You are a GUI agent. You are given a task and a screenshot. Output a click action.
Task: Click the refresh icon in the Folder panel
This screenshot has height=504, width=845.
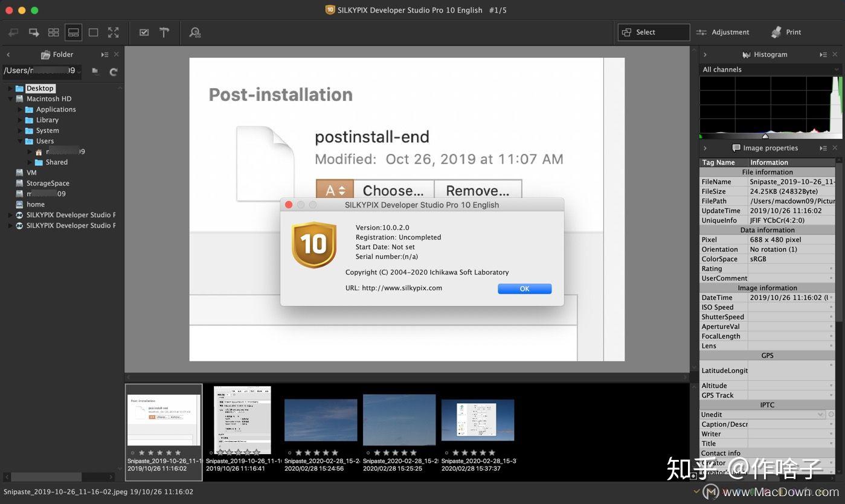tap(113, 71)
